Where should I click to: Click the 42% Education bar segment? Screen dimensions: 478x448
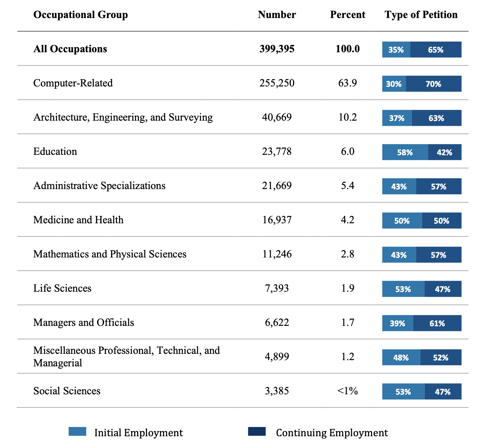(445, 152)
